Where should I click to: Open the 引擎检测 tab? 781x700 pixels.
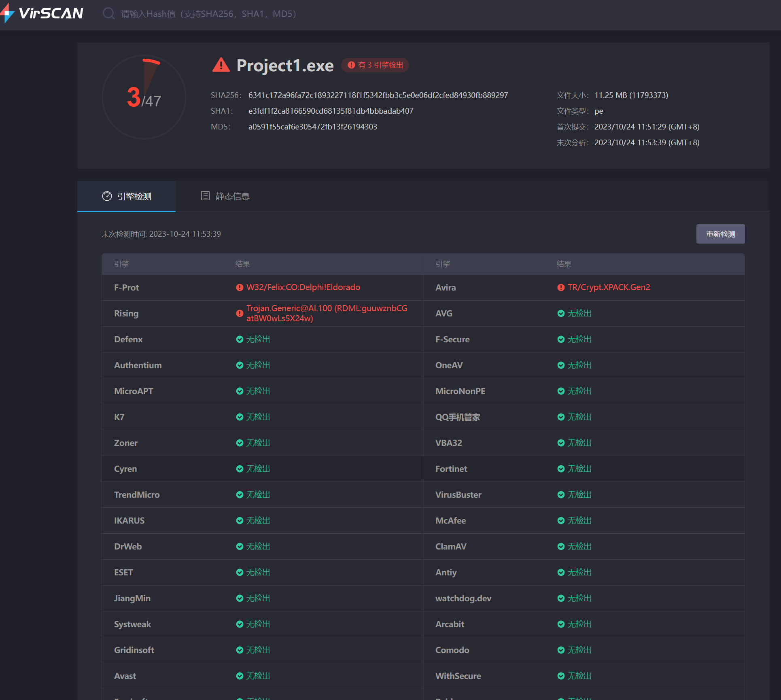click(x=126, y=196)
